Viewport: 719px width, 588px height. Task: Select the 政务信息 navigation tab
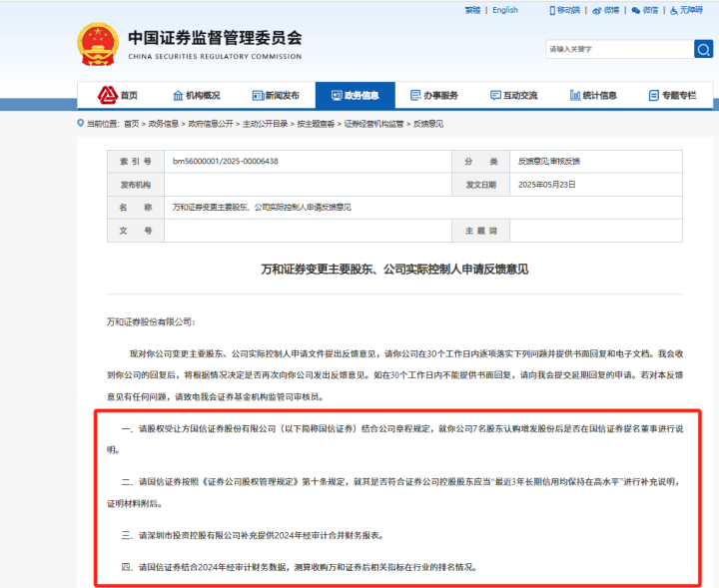[x=356, y=95]
